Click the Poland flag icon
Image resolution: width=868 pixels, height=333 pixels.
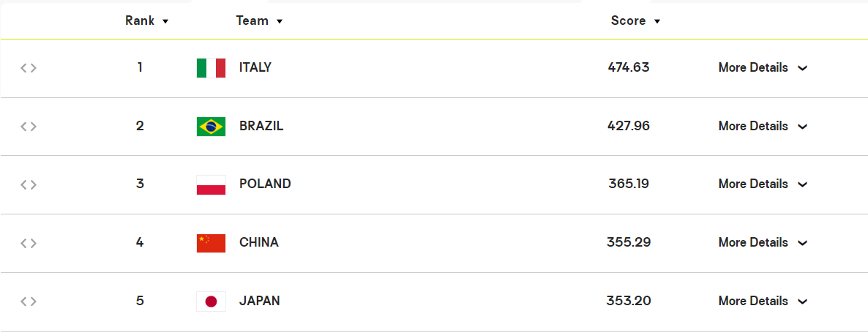click(x=211, y=184)
